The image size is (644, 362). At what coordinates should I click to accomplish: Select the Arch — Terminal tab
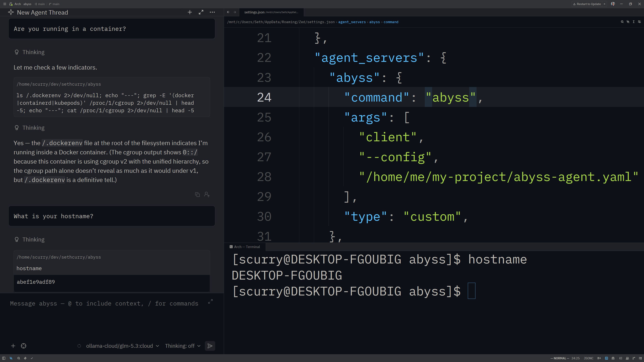pyautogui.click(x=245, y=247)
